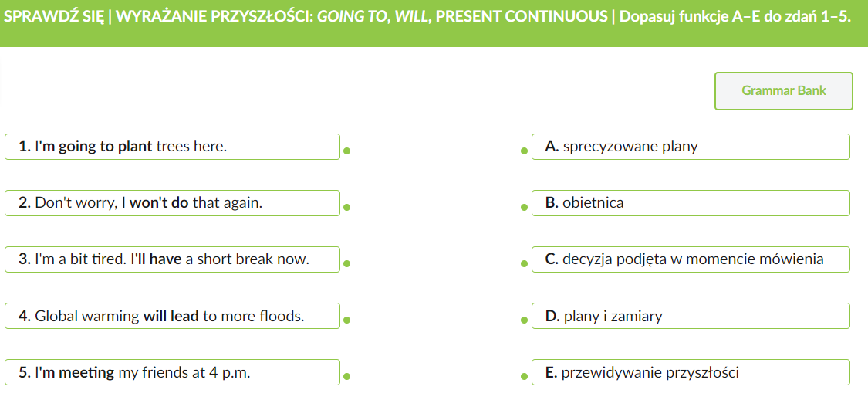Click the connector dot left of option B
The image size is (868, 400).
point(525,208)
